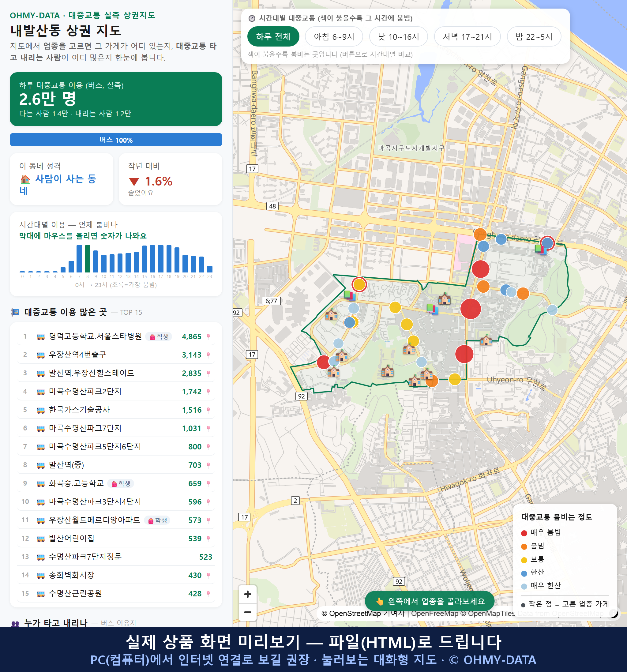The width and height of the screenshot is (627, 672).
Task: Click the map pin for 발산어린이집
Action: 208,539
